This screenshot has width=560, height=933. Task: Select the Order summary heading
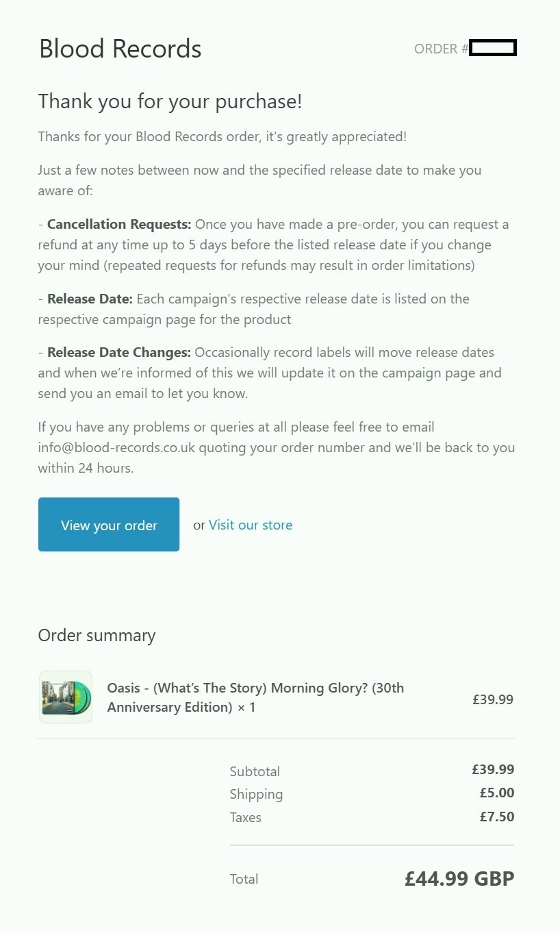click(97, 636)
